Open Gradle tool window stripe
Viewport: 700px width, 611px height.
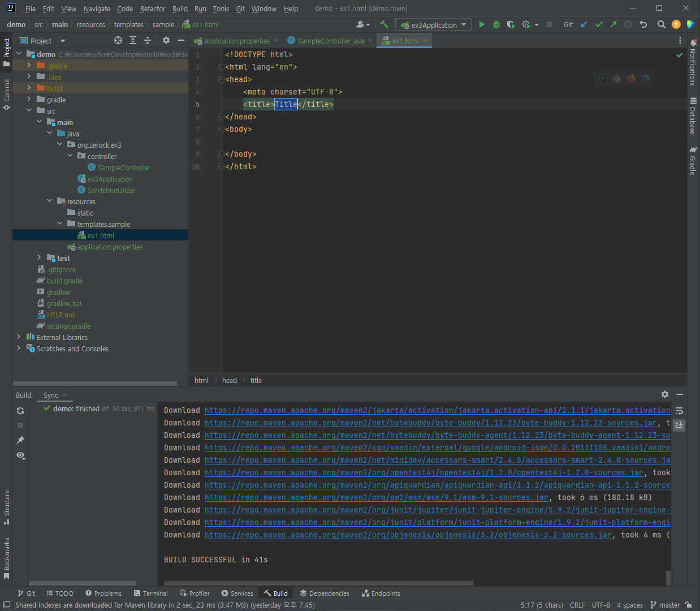(x=693, y=161)
